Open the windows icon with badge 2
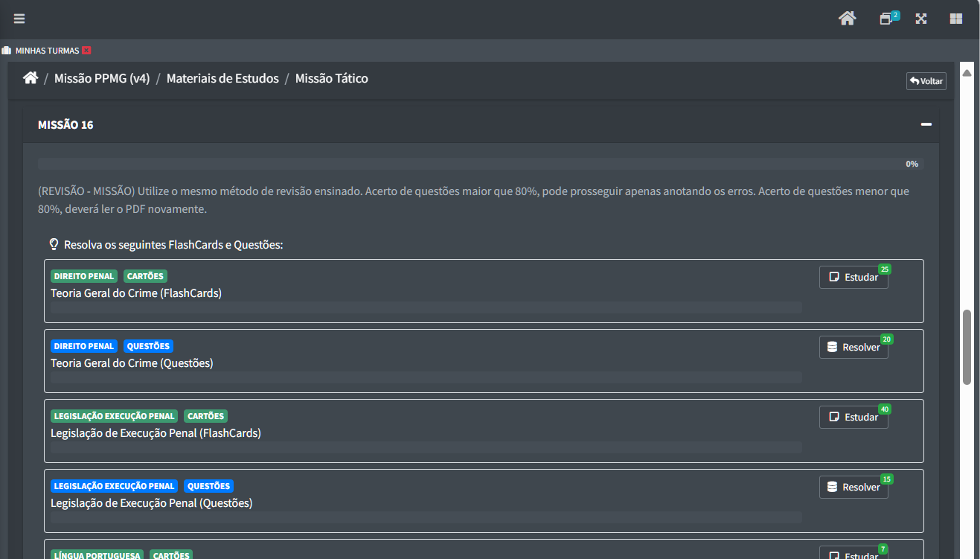The image size is (980, 559). click(x=886, y=19)
